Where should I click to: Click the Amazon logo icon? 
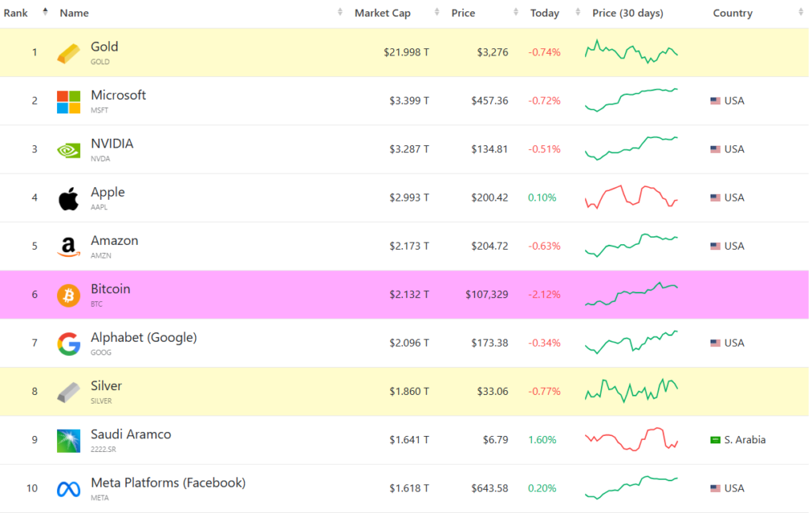coord(68,247)
